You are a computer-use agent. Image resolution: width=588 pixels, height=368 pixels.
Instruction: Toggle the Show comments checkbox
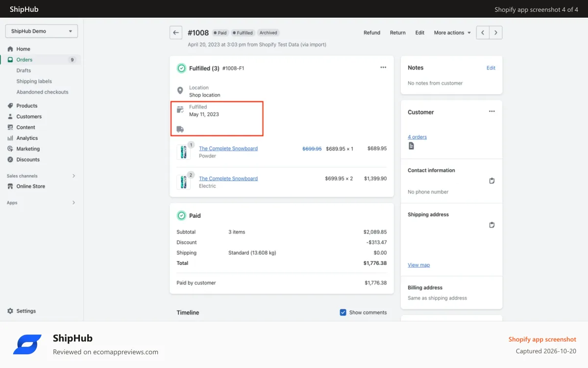click(343, 313)
